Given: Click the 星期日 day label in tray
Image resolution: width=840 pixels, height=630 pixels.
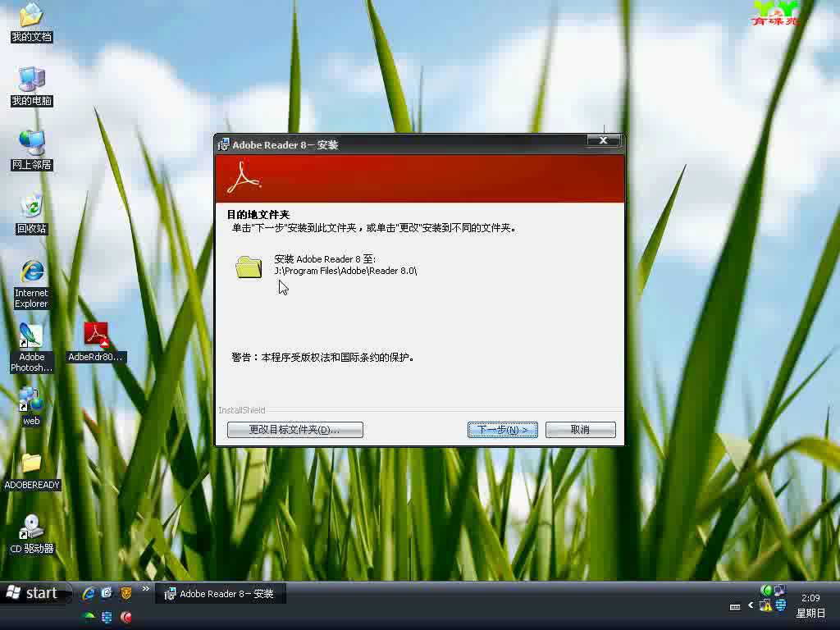Looking at the screenshot, I should pyautogui.click(x=810, y=613).
